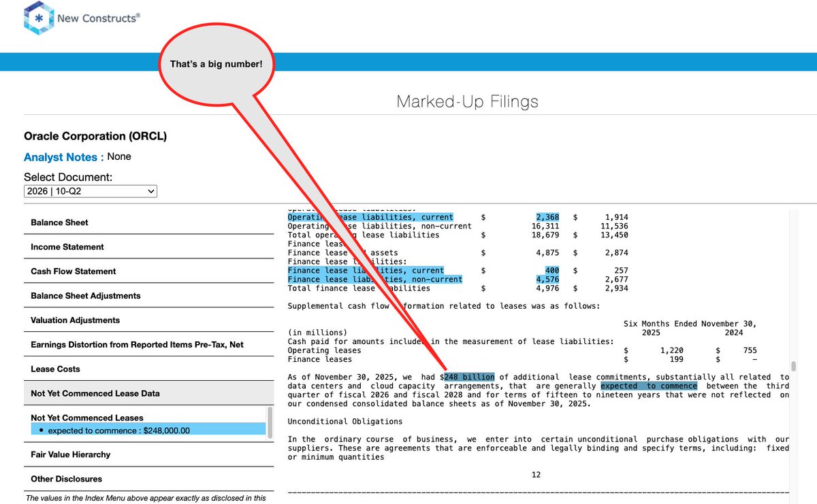Viewport: 817px width, 504px height.
Task: Click the 16,311 non-current operating lease value
Action: tap(545, 226)
